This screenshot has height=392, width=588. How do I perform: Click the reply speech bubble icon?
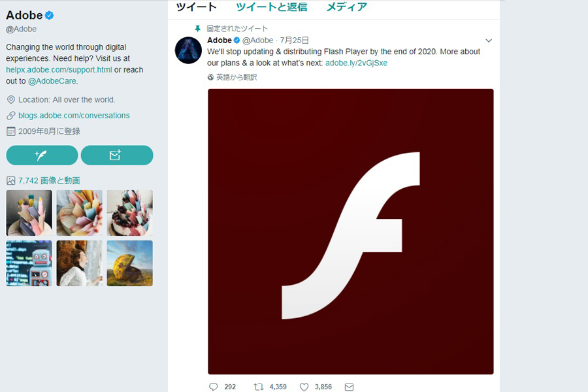click(213, 387)
